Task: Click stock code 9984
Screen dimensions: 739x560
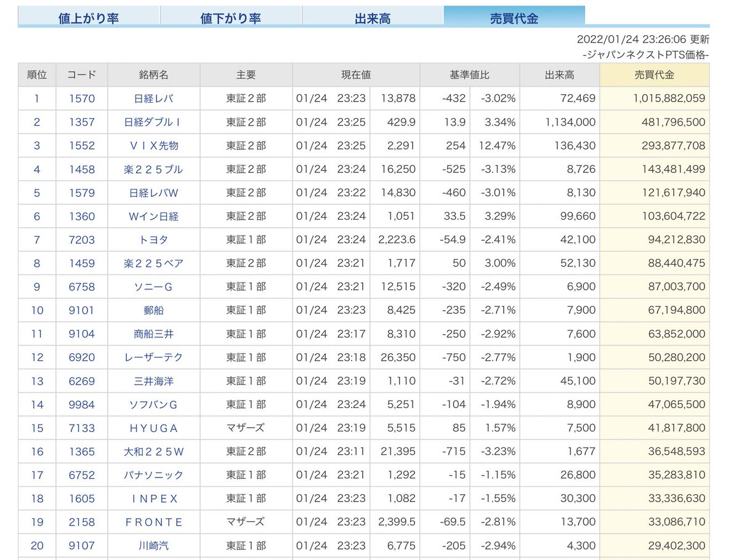Action: 82,404
